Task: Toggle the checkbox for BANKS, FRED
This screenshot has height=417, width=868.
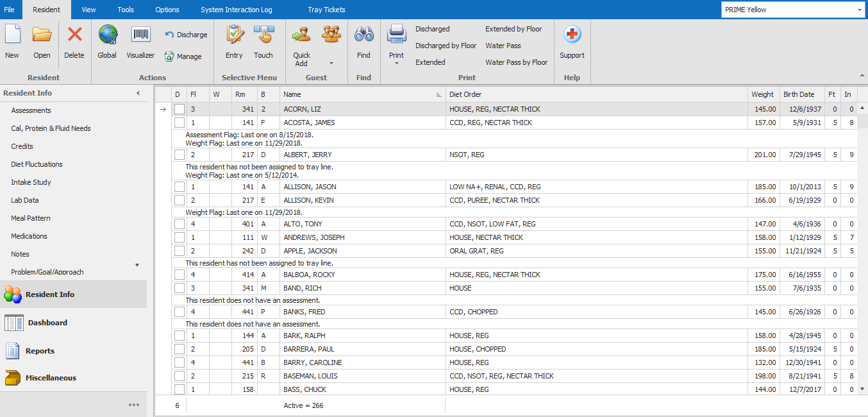Action: (x=179, y=312)
